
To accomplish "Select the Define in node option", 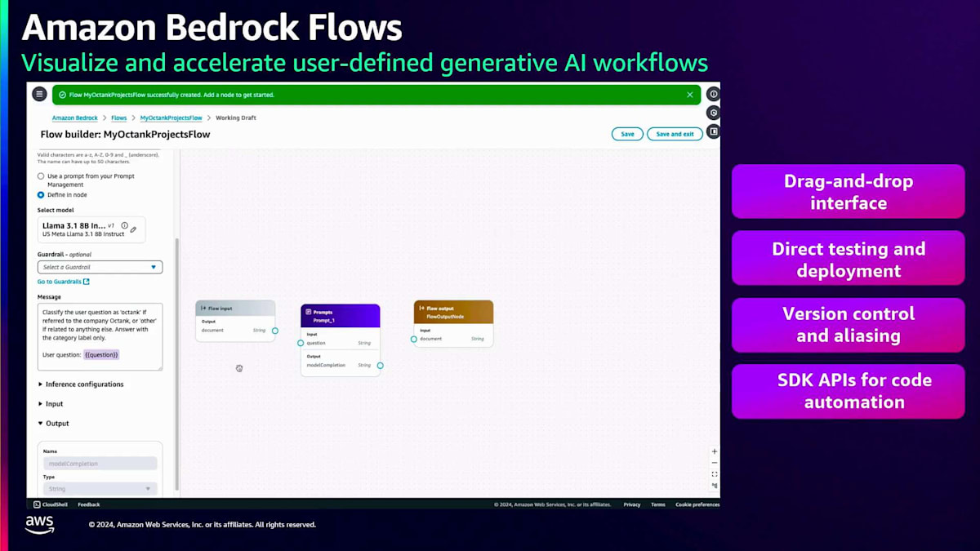I will (41, 195).
